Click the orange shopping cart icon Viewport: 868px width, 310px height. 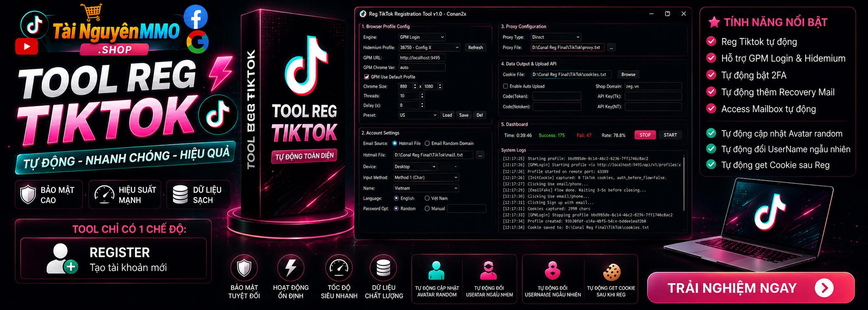(x=91, y=12)
